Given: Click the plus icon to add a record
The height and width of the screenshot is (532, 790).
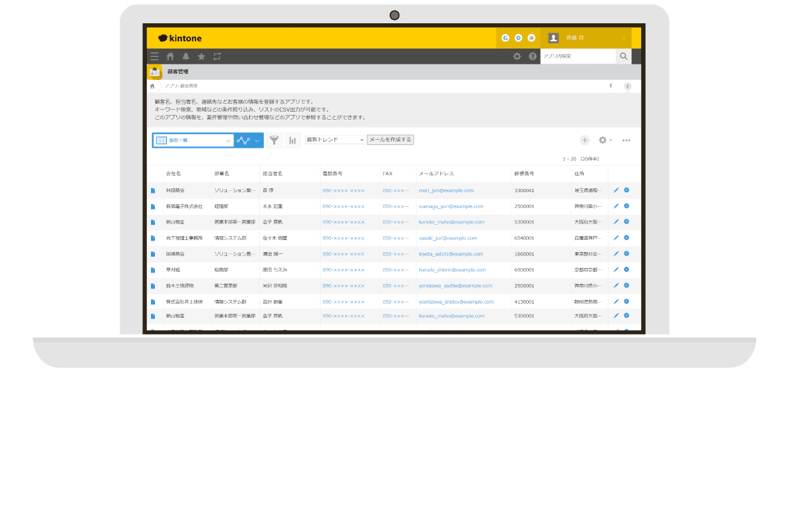Looking at the screenshot, I should (585, 140).
